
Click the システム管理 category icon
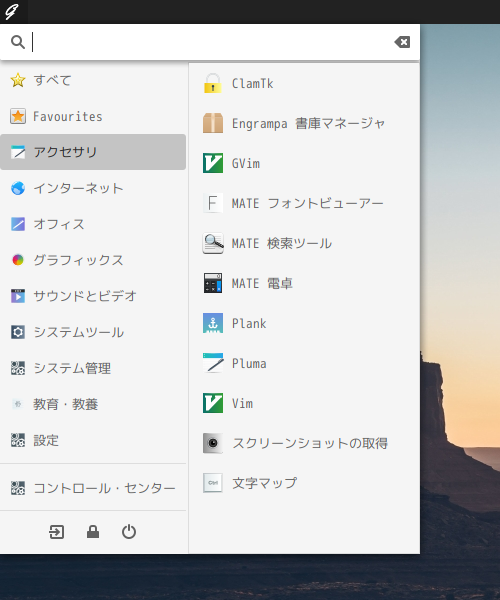point(18,368)
